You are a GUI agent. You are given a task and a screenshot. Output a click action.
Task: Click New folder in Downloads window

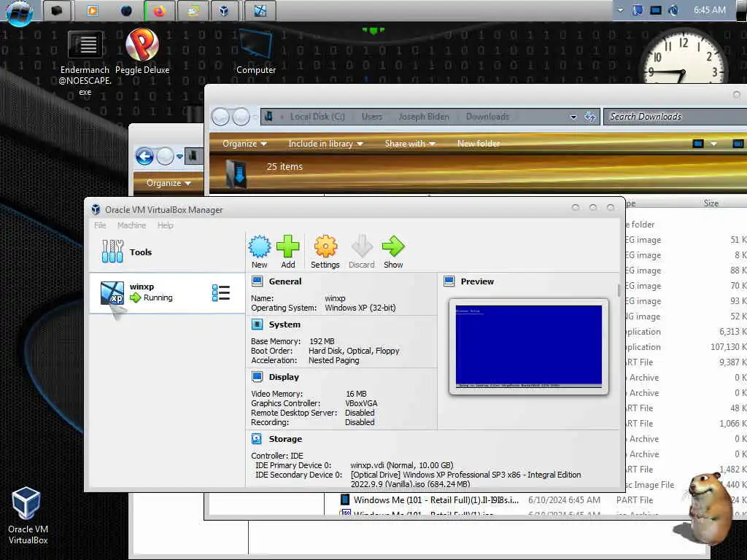479,144
